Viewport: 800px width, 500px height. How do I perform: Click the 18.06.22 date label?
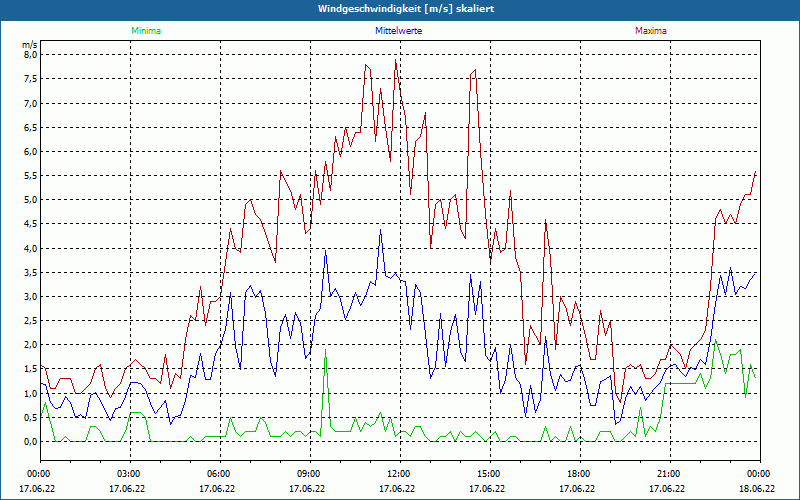(757, 488)
